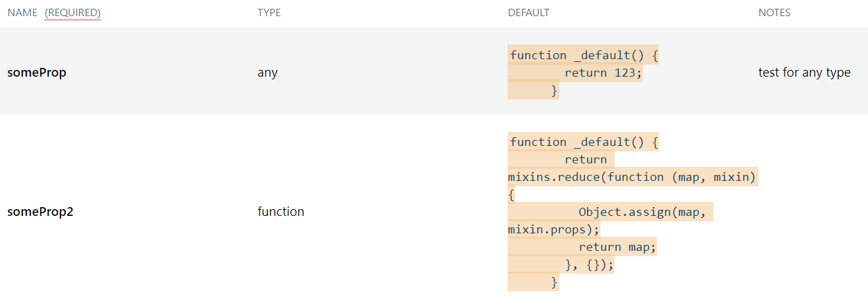This screenshot has height=306, width=868.
Task: Click the first code line of someProp2's default
Action: coord(583,142)
